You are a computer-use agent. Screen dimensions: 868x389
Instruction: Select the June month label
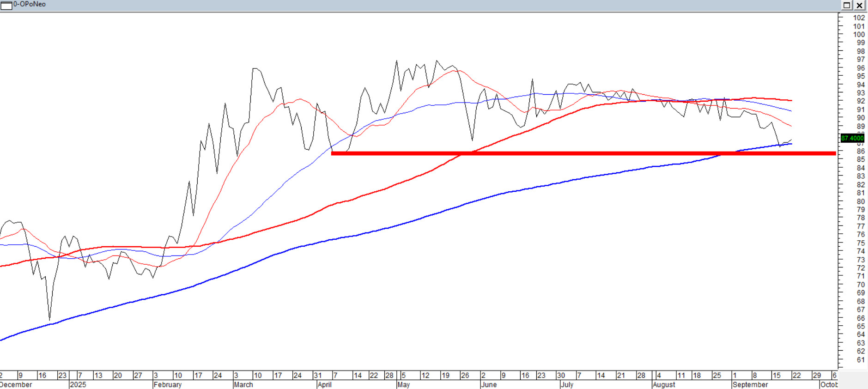pos(489,384)
